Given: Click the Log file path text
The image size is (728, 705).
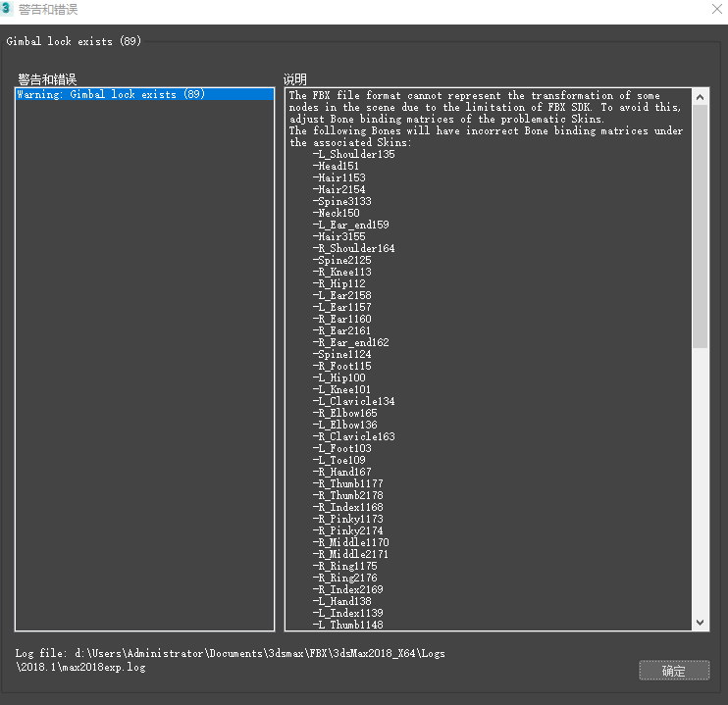Looking at the screenshot, I should pos(231,660).
